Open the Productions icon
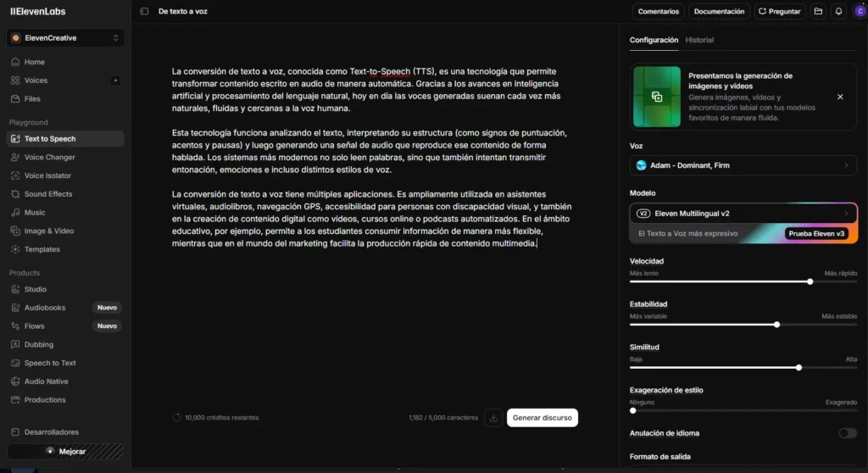The width and height of the screenshot is (868, 473). (15, 400)
